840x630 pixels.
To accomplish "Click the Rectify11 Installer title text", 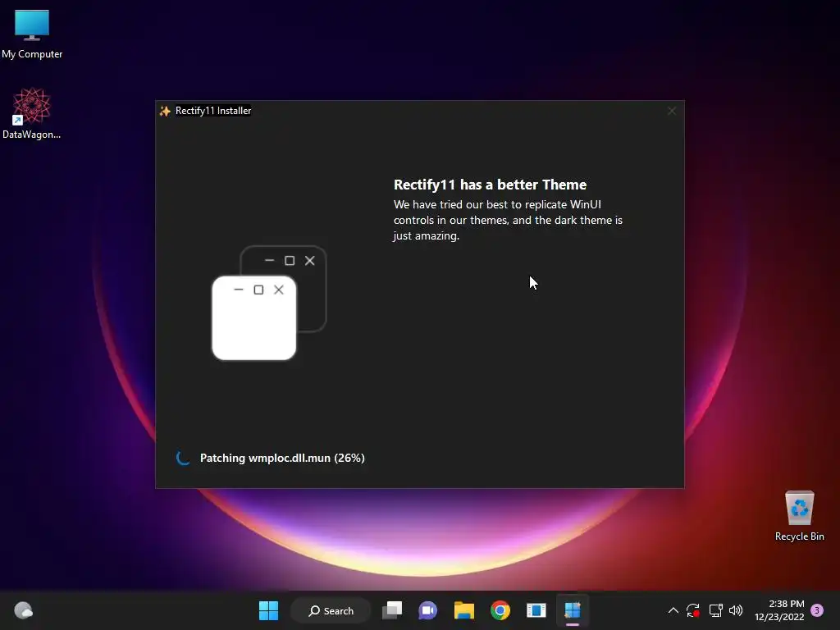I will (x=213, y=111).
